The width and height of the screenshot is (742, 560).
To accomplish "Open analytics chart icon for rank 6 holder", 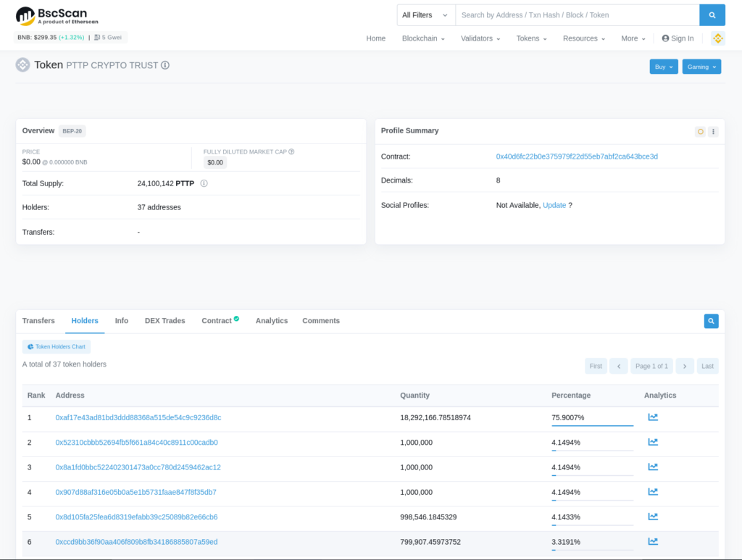I will tap(653, 542).
